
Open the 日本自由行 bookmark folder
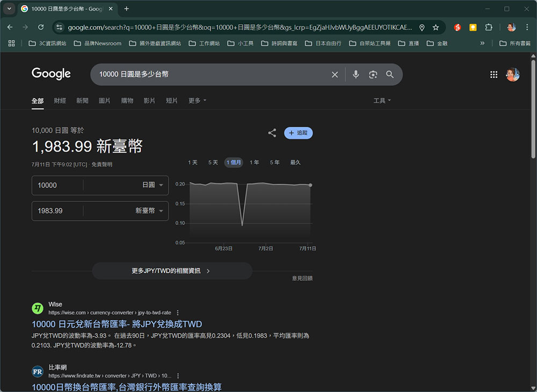pos(323,43)
